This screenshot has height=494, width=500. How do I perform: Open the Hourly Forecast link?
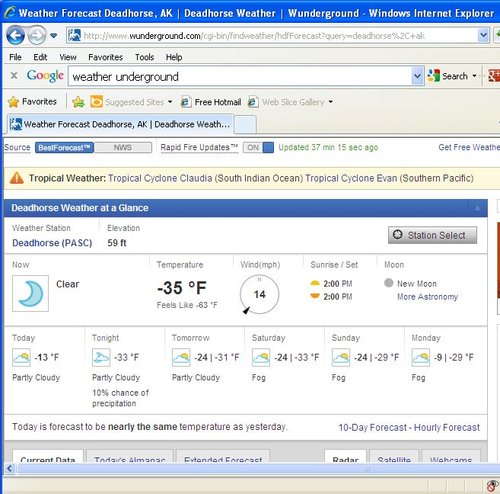pos(447,428)
